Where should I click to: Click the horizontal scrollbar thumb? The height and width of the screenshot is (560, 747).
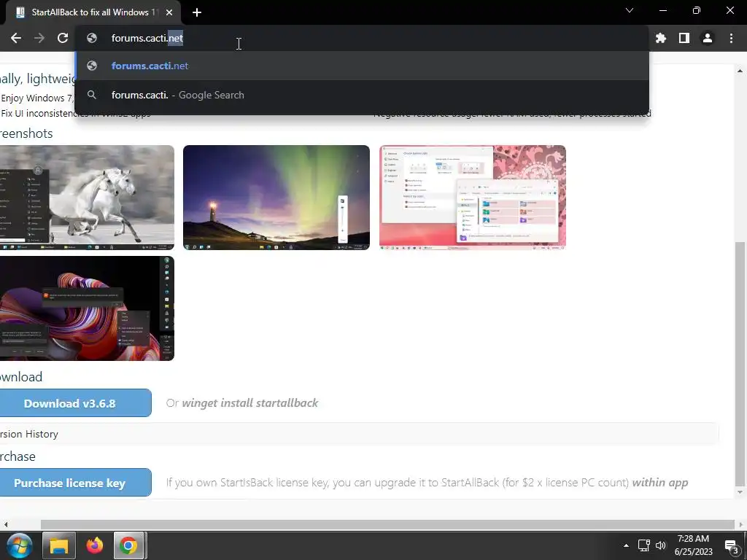click(x=387, y=524)
